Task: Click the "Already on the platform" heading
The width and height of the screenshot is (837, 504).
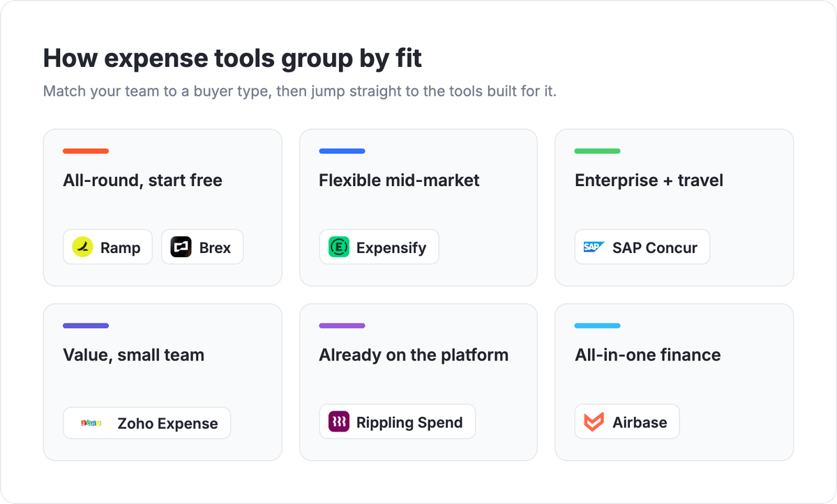Action: click(x=414, y=355)
